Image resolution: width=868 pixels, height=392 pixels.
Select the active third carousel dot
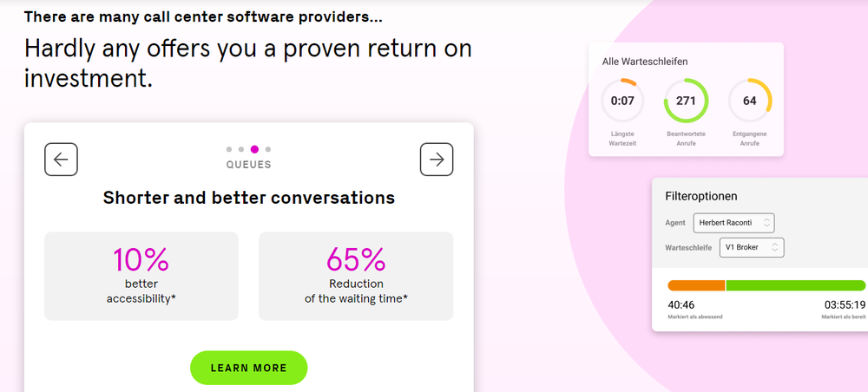(x=254, y=149)
